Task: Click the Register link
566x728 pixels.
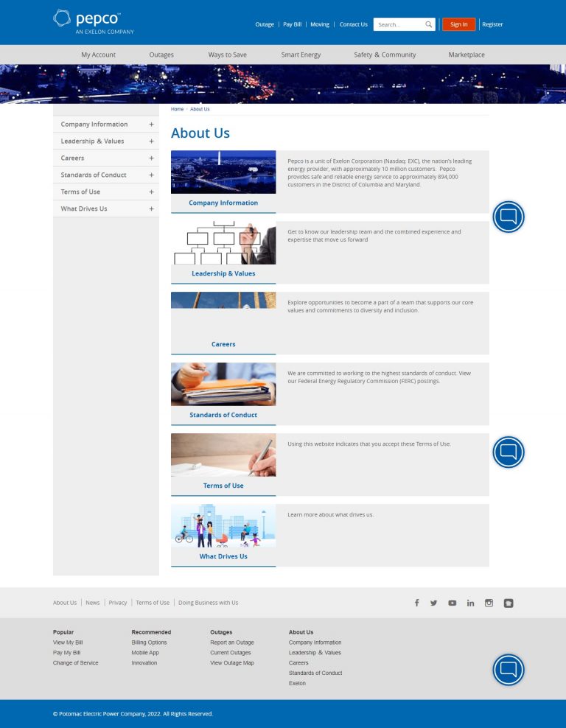Action: click(492, 24)
